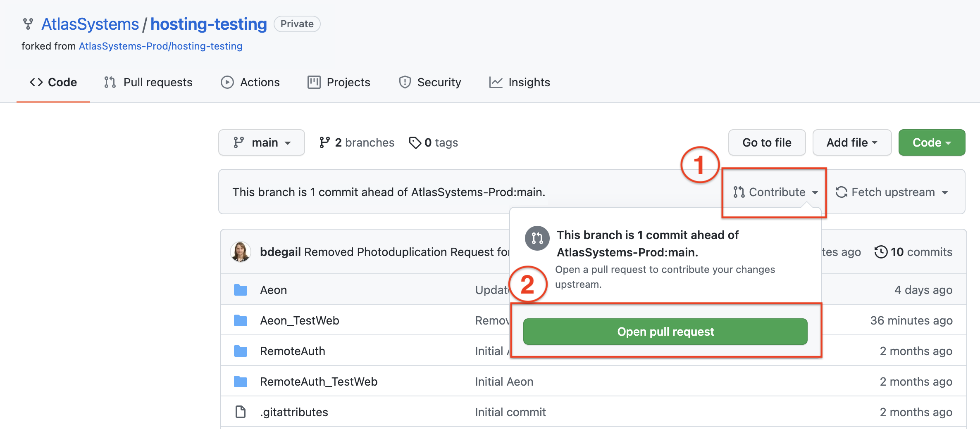Open the AtlasSystems-Prod/hosting-testing upstream link
This screenshot has width=980, height=429.
pos(160,46)
